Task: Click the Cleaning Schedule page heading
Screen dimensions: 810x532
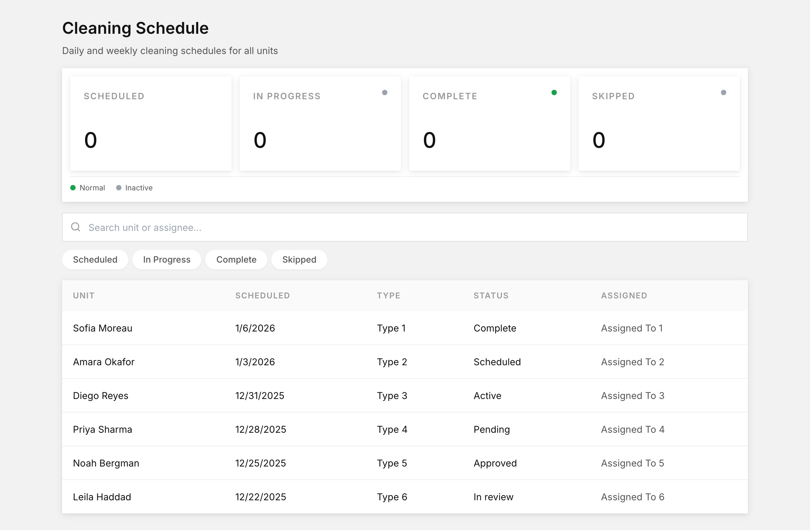Action: pyautogui.click(x=135, y=28)
